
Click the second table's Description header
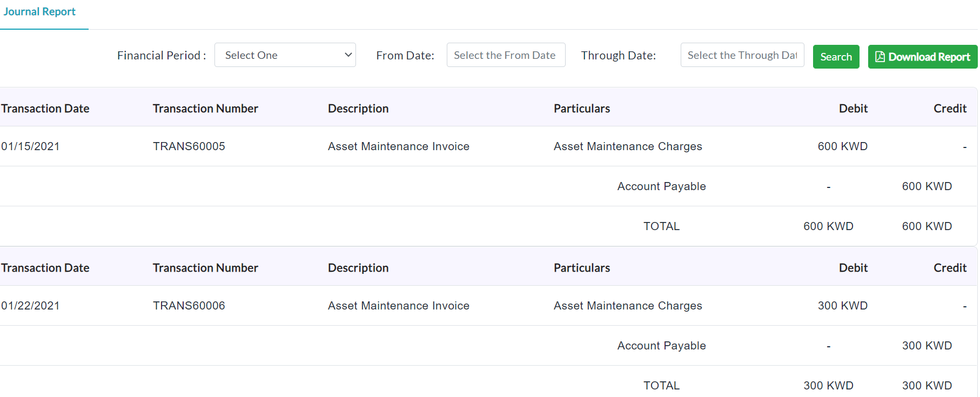click(358, 268)
